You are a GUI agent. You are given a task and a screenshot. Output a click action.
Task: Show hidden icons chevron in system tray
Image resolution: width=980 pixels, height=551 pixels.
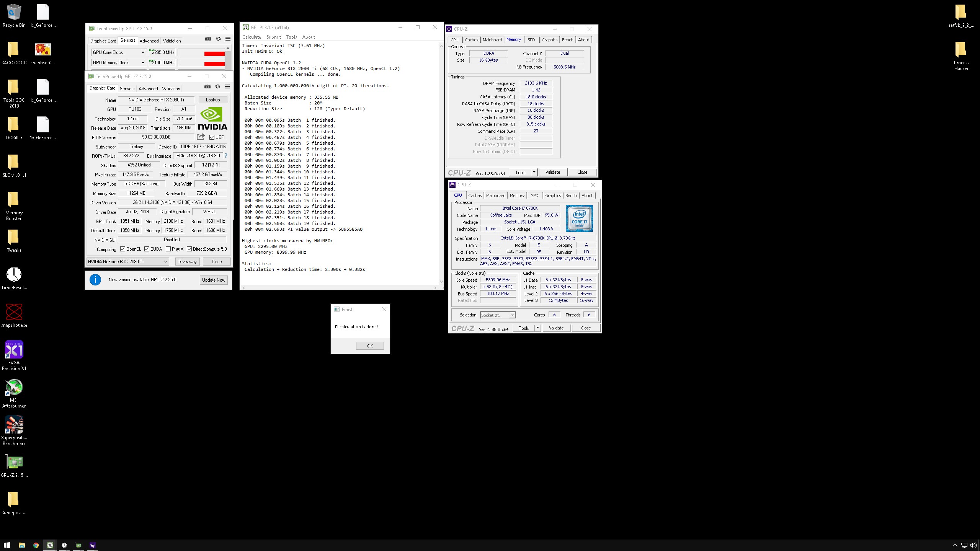[955, 545]
